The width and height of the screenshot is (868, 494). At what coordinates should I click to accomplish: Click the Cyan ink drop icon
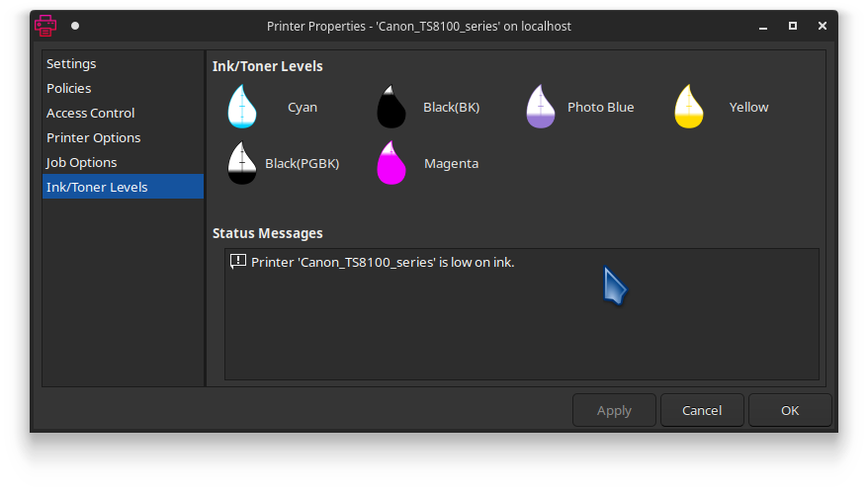point(242,107)
